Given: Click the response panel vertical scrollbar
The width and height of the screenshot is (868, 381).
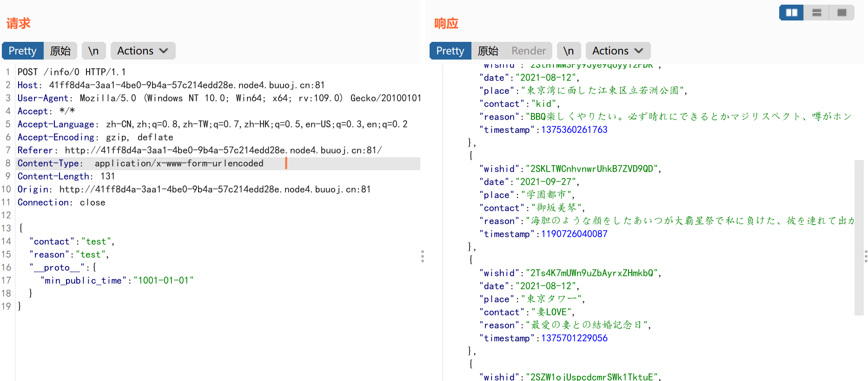Looking at the screenshot, I should (859, 237).
